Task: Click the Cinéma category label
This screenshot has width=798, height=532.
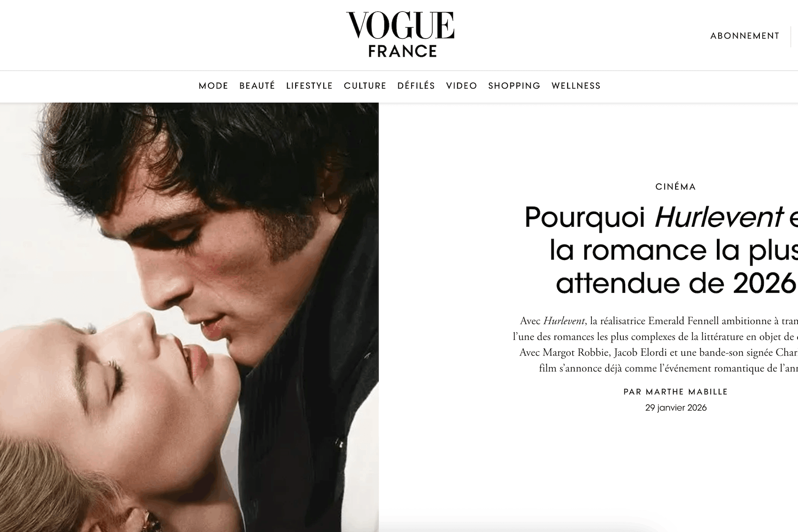Action: (676, 187)
